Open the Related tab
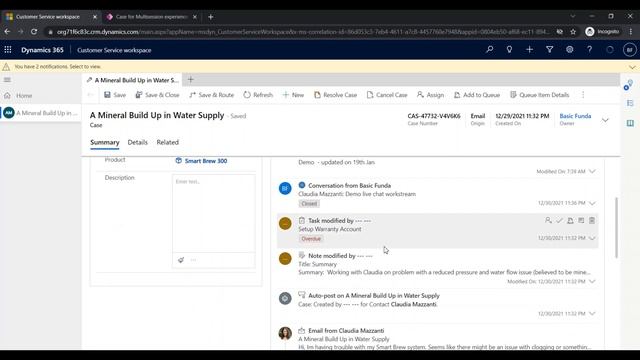 (167, 142)
